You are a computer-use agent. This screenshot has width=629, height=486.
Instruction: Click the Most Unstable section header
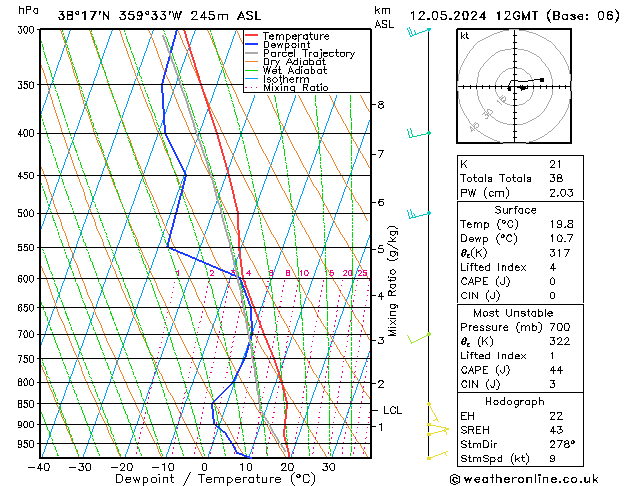(513, 313)
